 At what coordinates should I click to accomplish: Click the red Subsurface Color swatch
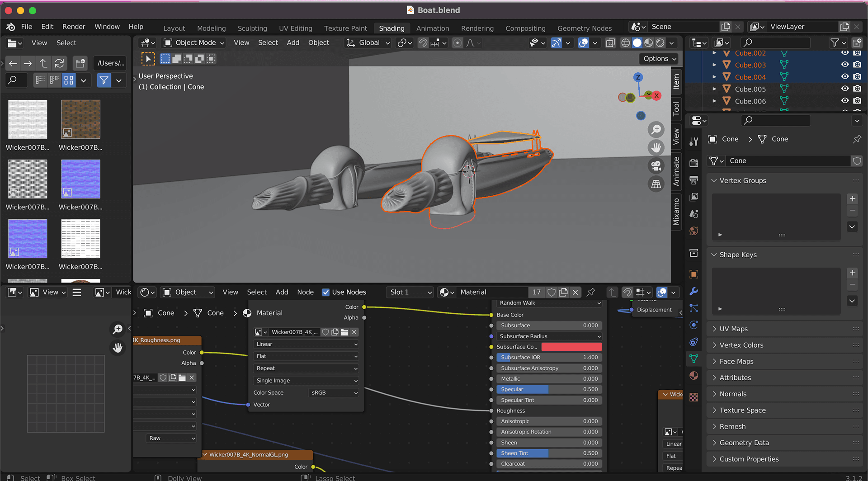pyautogui.click(x=571, y=347)
